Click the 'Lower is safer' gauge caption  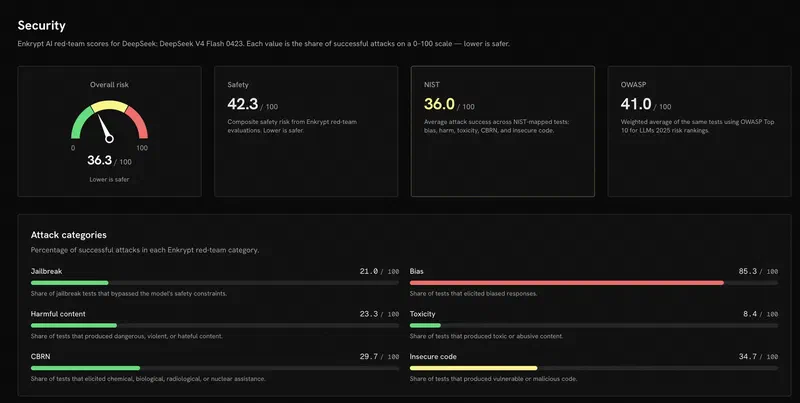click(x=109, y=180)
